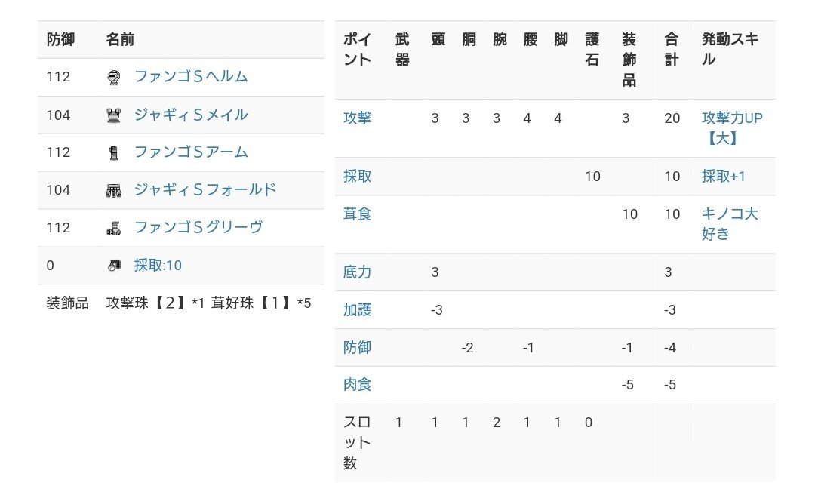Image resolution: width=815 pixels, height=504 pixels.
Task: Click the talisman icon beside 採取:10
Action: tap(114, 266)
